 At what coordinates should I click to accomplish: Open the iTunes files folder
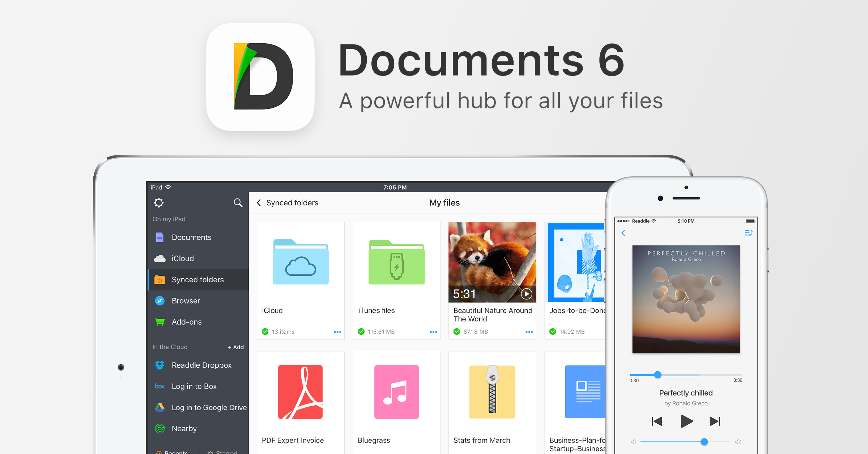pos(396,262)
